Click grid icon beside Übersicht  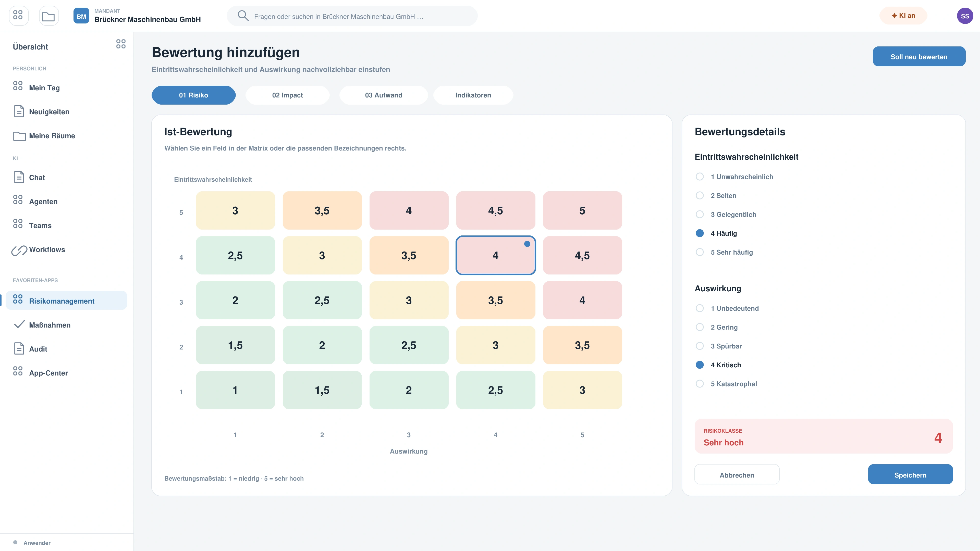point(121,44)
